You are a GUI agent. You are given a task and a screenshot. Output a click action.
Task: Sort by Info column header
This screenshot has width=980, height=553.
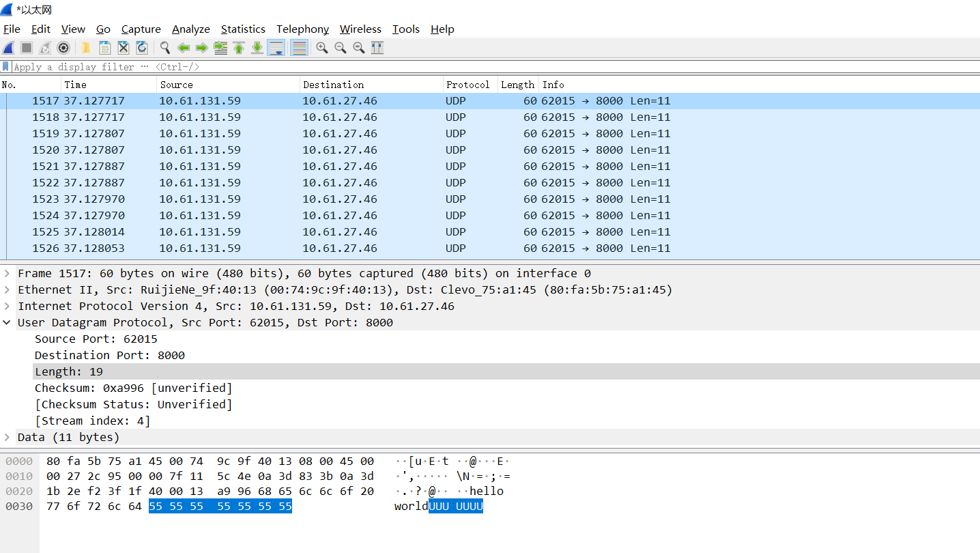(x=759, y=85)
